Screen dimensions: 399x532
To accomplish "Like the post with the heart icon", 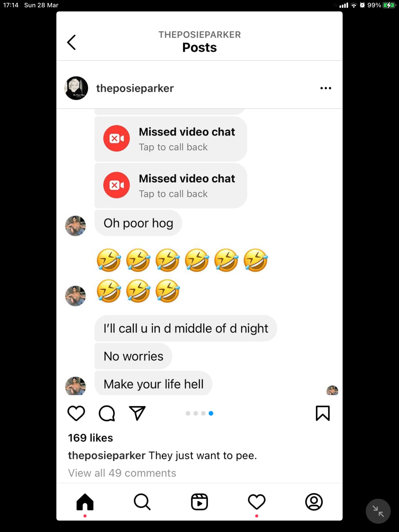I will 76,413.
